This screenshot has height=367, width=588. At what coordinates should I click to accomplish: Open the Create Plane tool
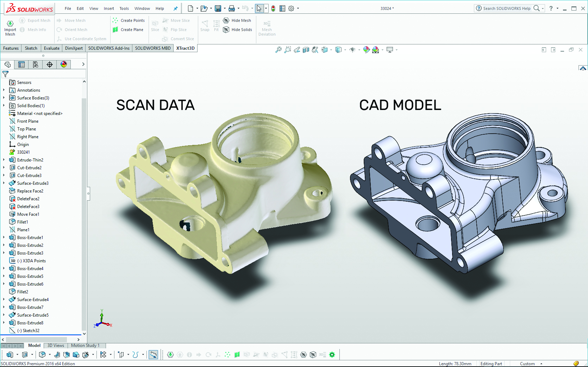[128, 30]
